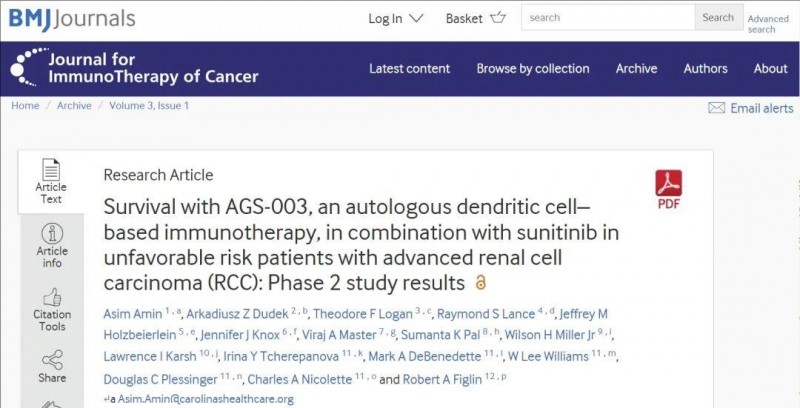Open the Advanced search link
800x408 pixels.
click(768, 24)
